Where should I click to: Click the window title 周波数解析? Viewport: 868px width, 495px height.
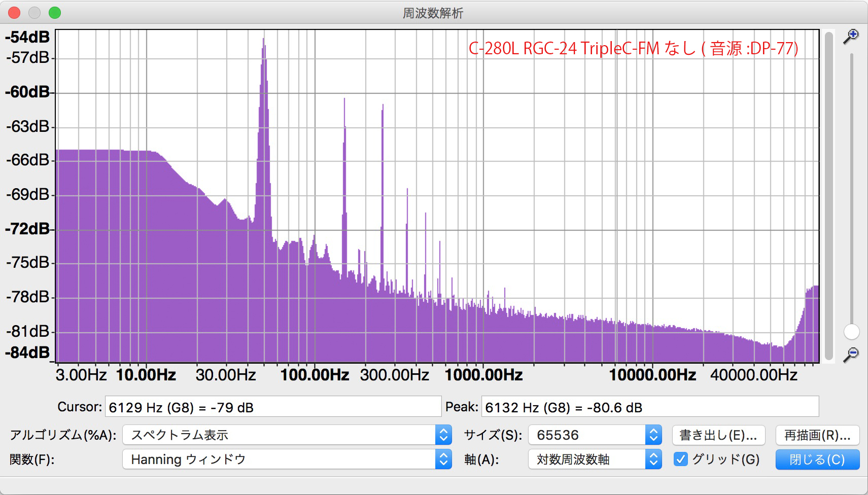433,13
